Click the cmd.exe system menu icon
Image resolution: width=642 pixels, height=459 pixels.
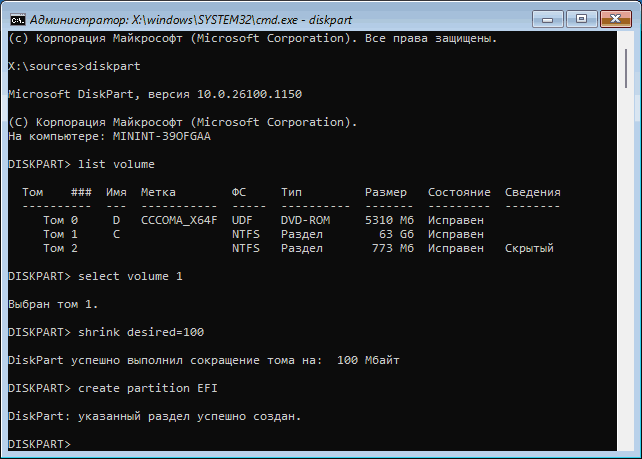coord(17,16)
